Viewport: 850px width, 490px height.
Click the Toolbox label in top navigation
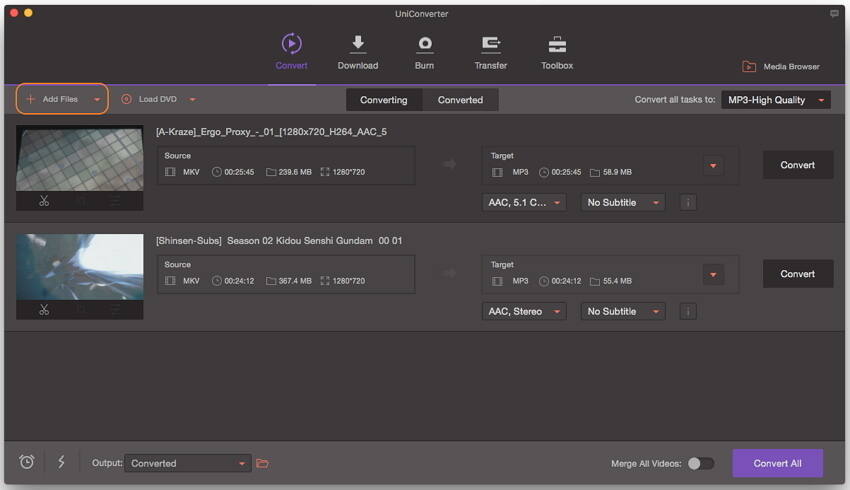557,66
